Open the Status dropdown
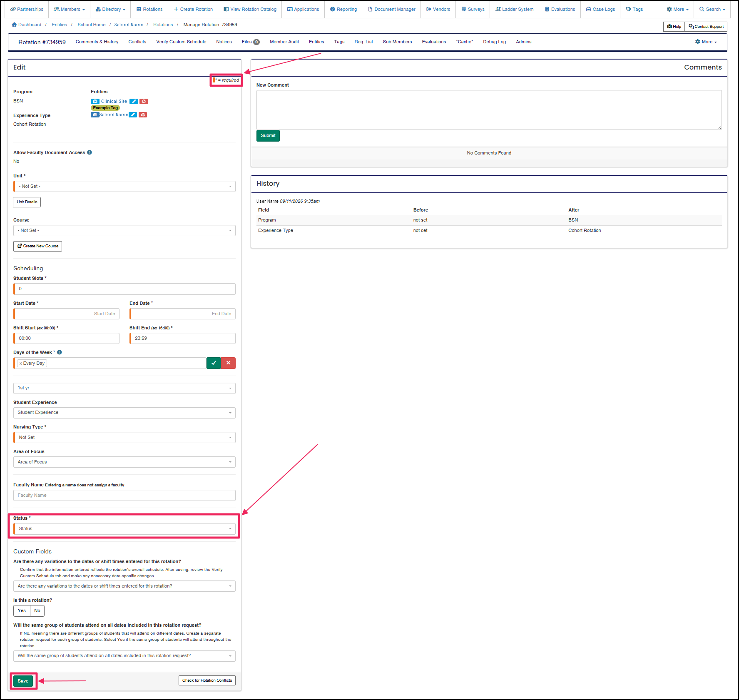Image resolution: width=739 pixels, height=700 pixels. [x=124, y=529]
